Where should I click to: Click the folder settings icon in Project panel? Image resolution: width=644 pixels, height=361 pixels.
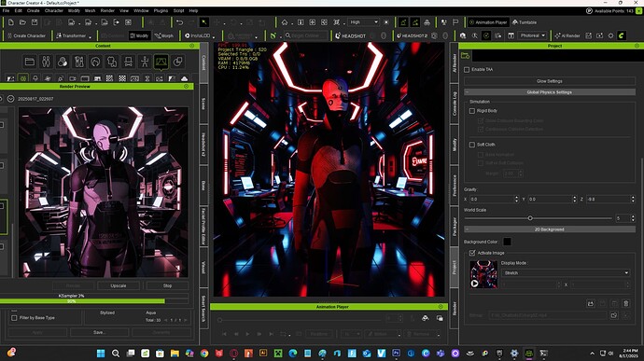(x=466, y=55)
